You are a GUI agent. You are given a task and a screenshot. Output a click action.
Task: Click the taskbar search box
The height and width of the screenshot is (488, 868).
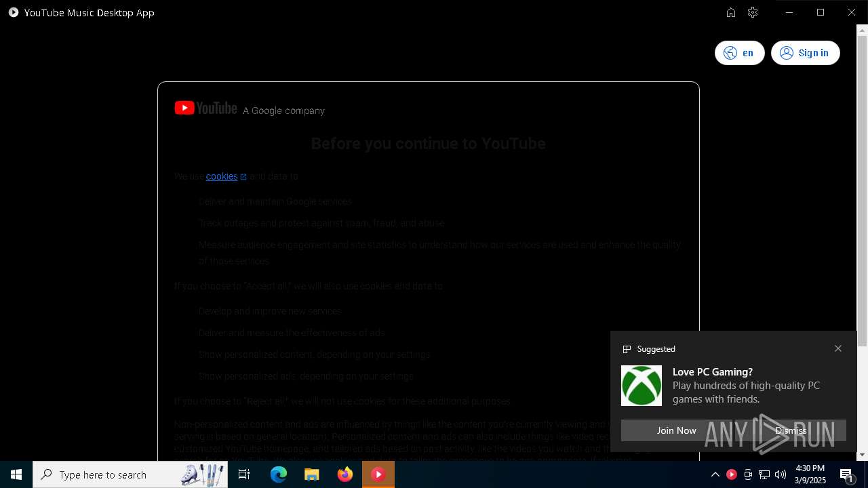[x=131, y=474]
